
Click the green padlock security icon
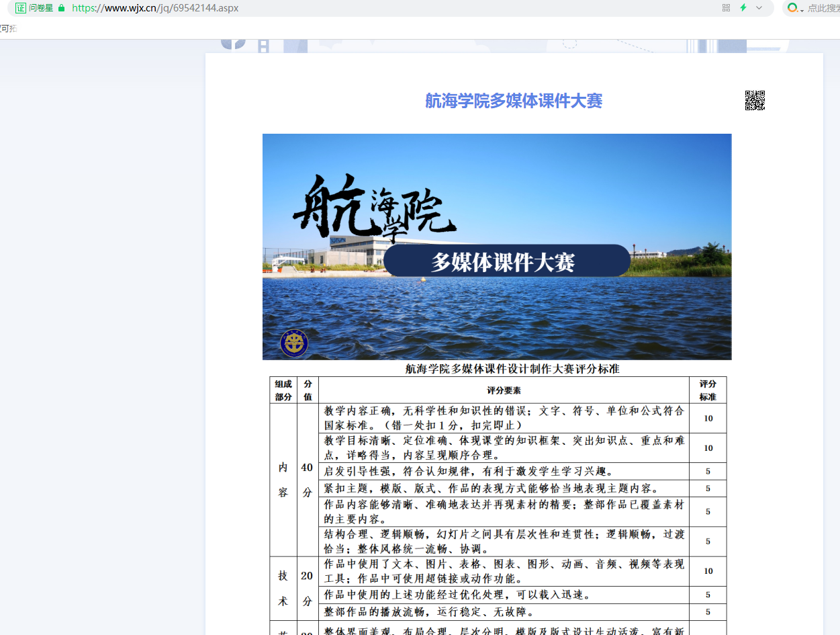tap(62, 8)
